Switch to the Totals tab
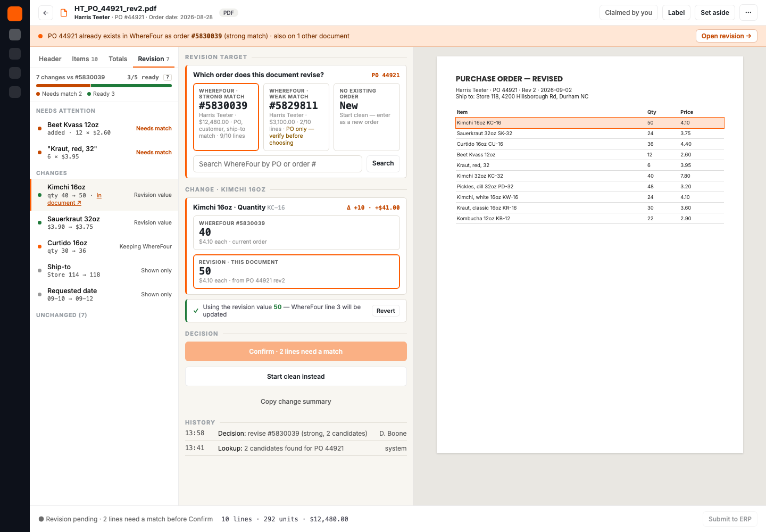The height and width of the screenshot is (532, 766). 118,59
